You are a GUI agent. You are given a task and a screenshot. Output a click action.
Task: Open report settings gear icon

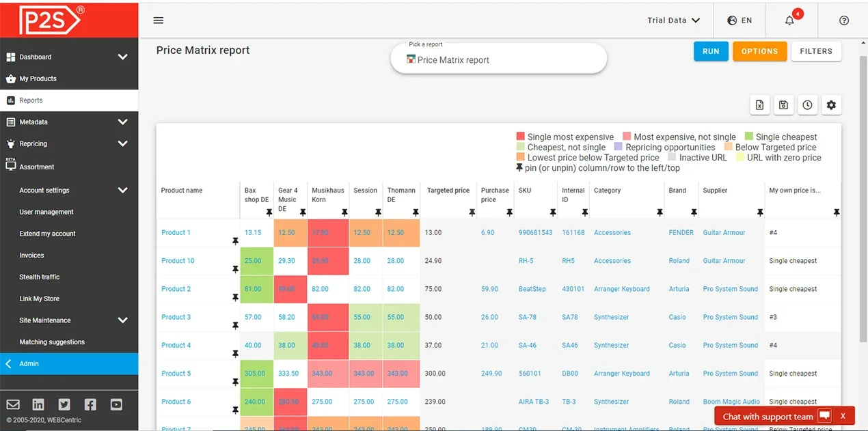tap(831, 105)
